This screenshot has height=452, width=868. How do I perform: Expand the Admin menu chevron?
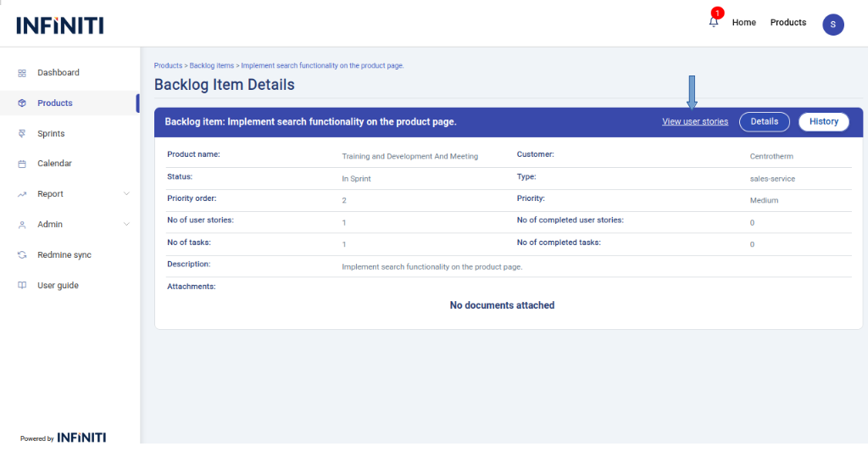[126, 225]
